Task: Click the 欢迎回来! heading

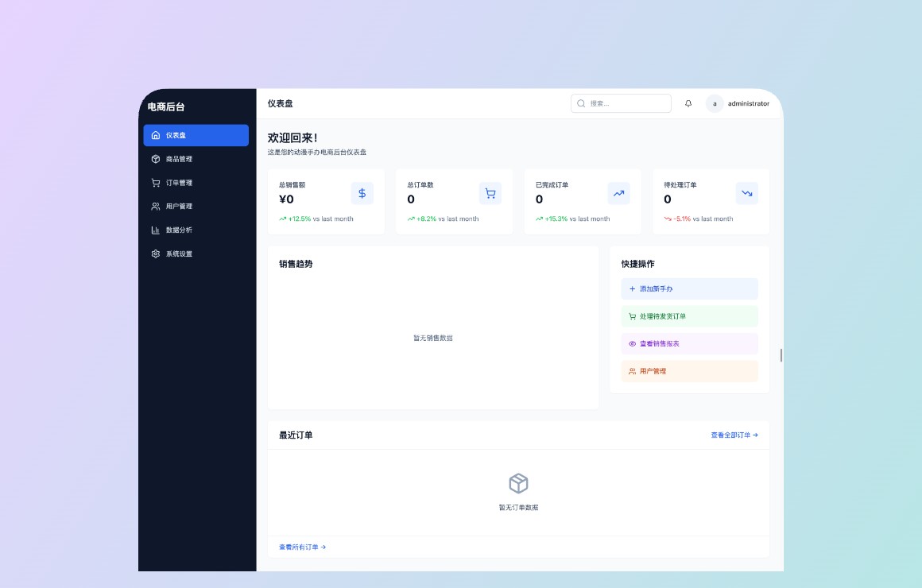Action: tap(292, 137)
